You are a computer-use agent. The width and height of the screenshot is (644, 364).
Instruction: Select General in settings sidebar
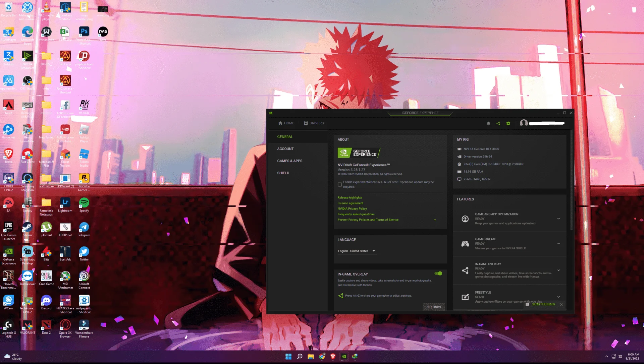[285, 137]
